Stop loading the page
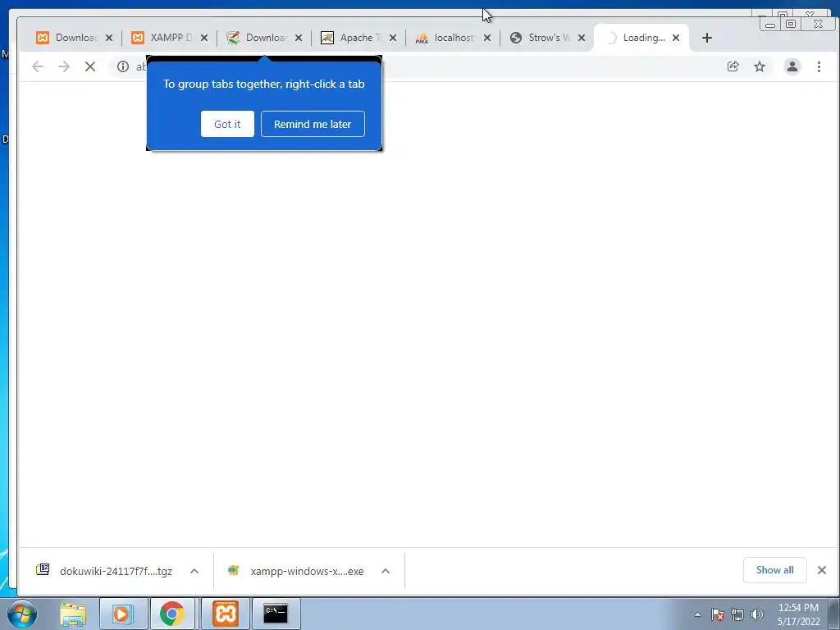The width and height of the screenshot is (840, 630). [x=90, y=66]
